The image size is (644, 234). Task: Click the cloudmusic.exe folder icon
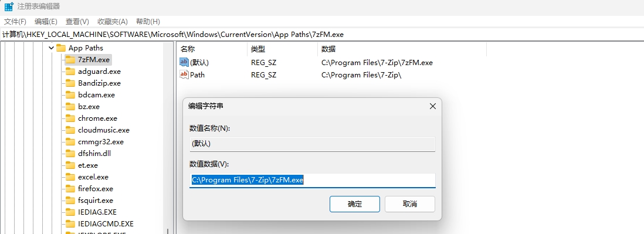[x=70, y=130]
